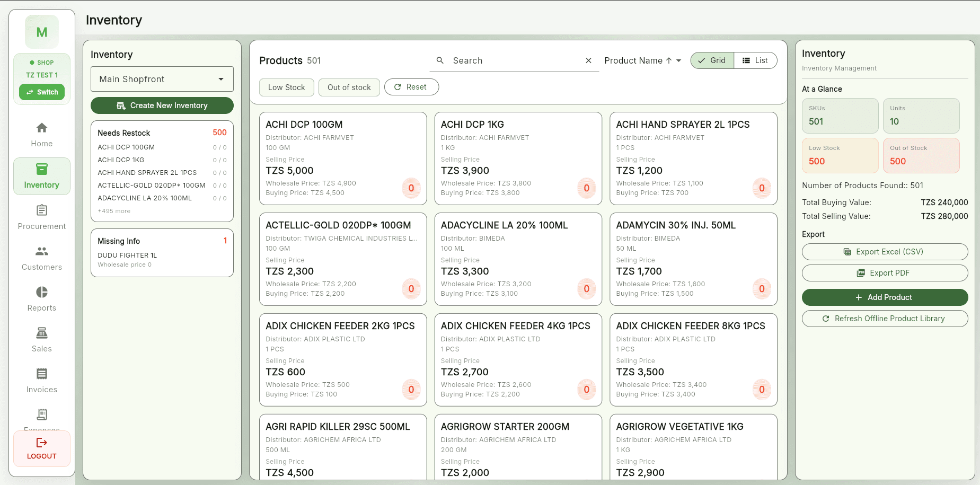The height and width of the screenshot is (485, 980).
Task: Go to Procurement in the sidebar
Action: coord(42,217)
